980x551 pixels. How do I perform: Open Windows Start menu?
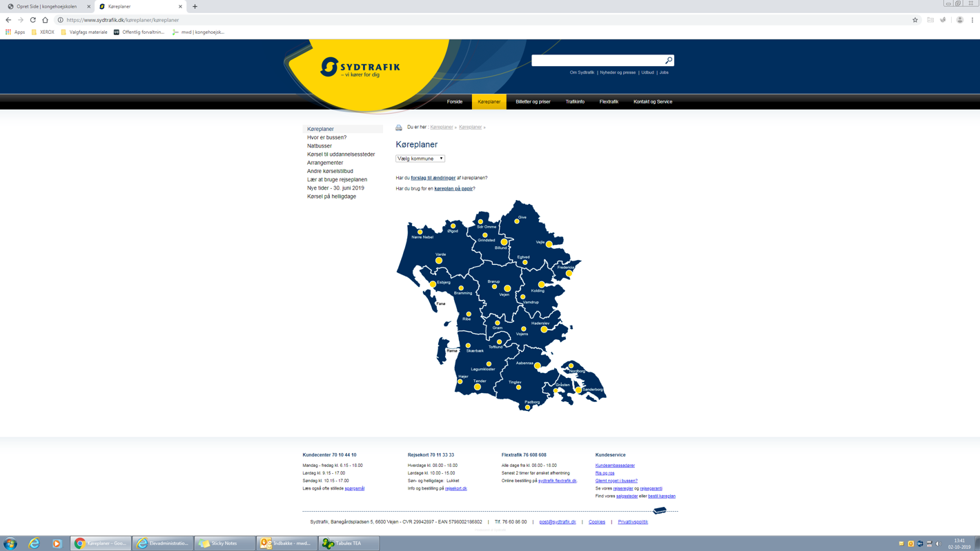pyautogui.click(x=10, y=543)
